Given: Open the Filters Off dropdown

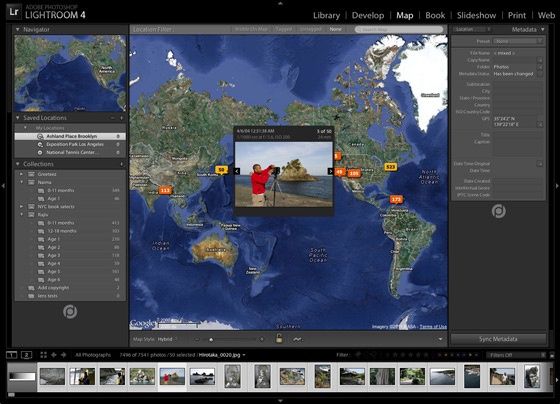Looking at the screenshot, I should 516,355.
